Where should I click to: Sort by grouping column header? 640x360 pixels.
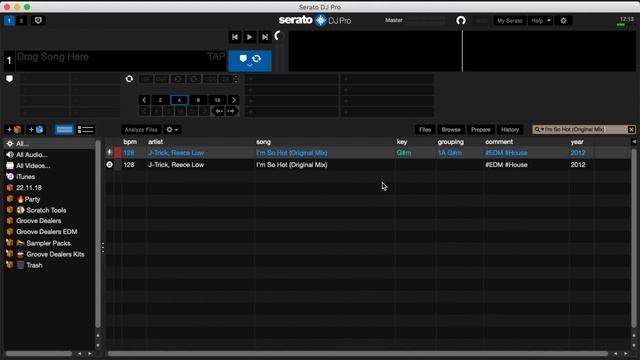[x=451, y=142]
